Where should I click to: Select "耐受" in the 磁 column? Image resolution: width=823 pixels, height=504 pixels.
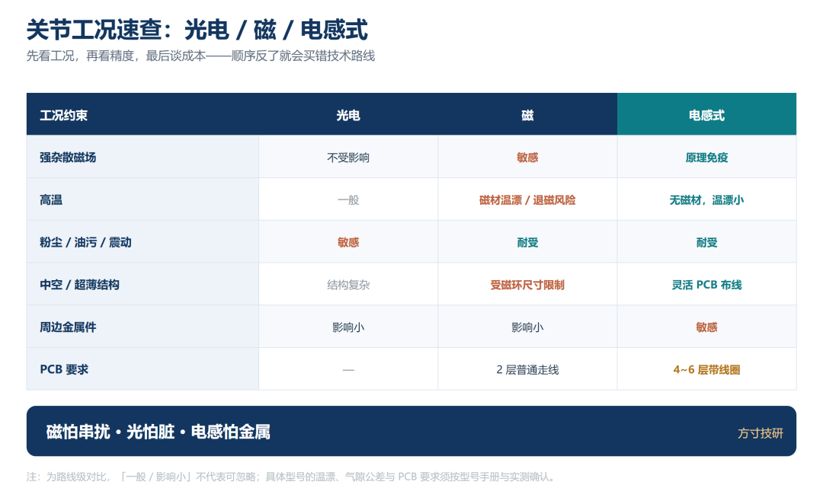(x=527, y=242)
